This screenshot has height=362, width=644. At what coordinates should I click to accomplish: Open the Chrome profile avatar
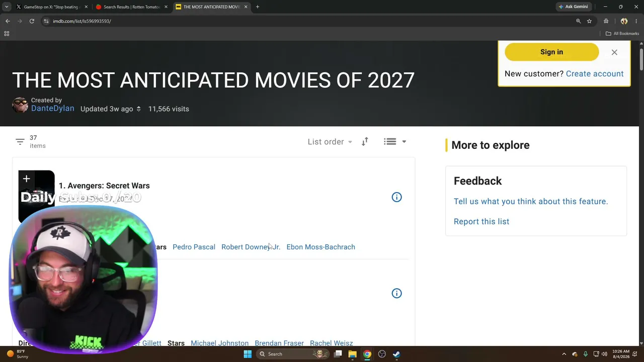624,21
